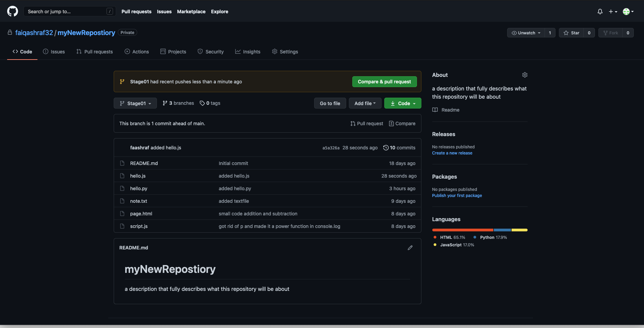Click the Insights graph icon

(x=238, y=51)
